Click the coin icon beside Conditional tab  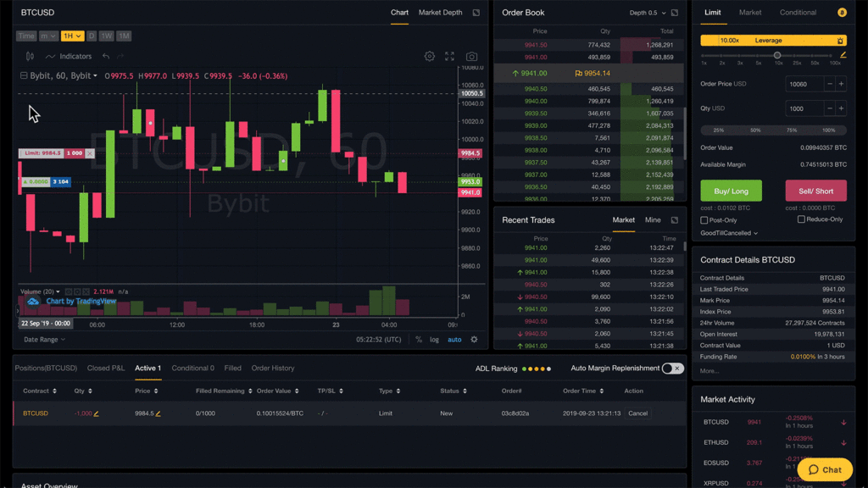[842, 13]
